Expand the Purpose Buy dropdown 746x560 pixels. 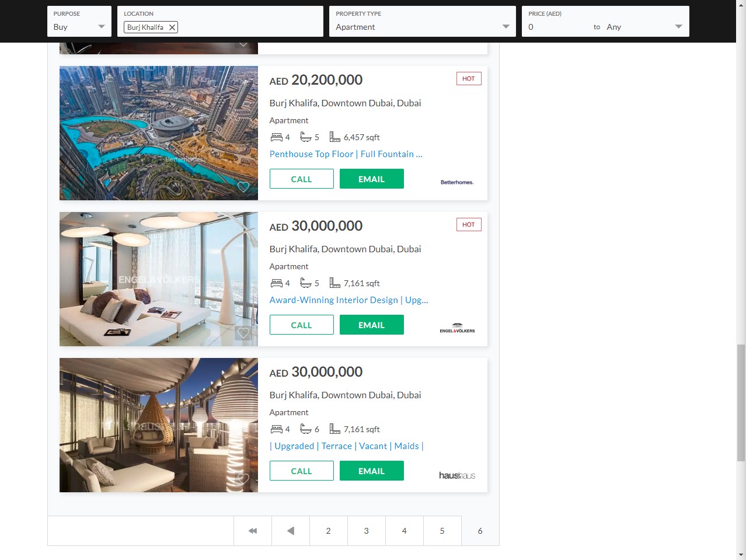click(79, 22)
